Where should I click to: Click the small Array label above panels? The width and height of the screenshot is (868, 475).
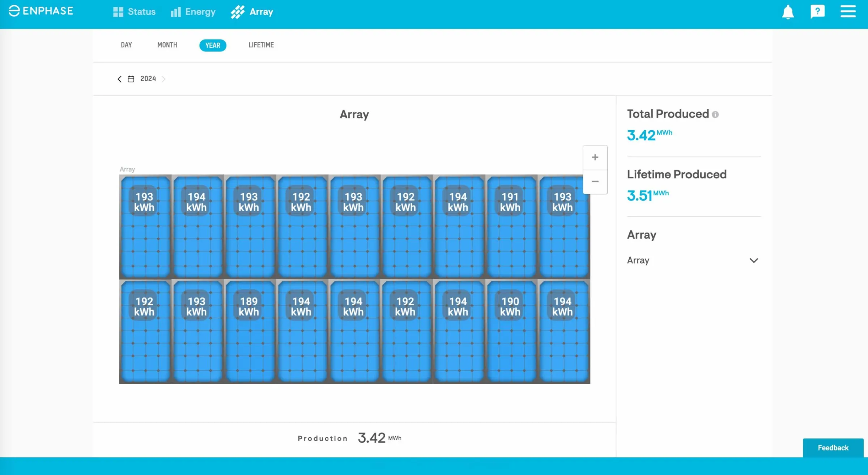click(x=127, y=169)
